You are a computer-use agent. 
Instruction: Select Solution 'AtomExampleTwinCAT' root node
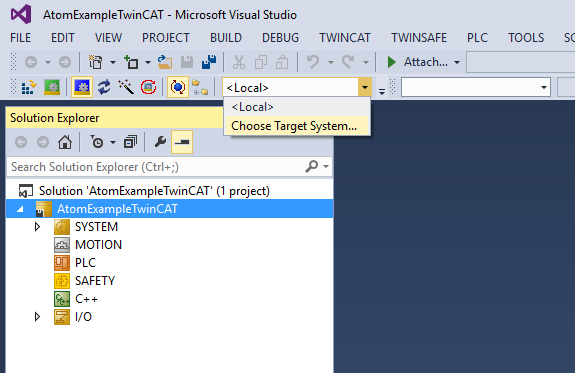pyautogui.click(x=154, y=191)
